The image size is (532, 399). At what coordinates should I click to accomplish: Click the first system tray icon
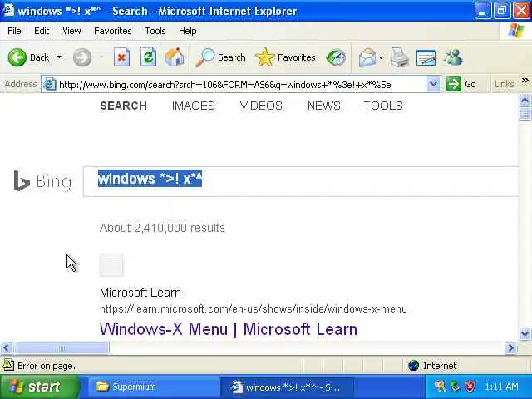click(440, 387)
